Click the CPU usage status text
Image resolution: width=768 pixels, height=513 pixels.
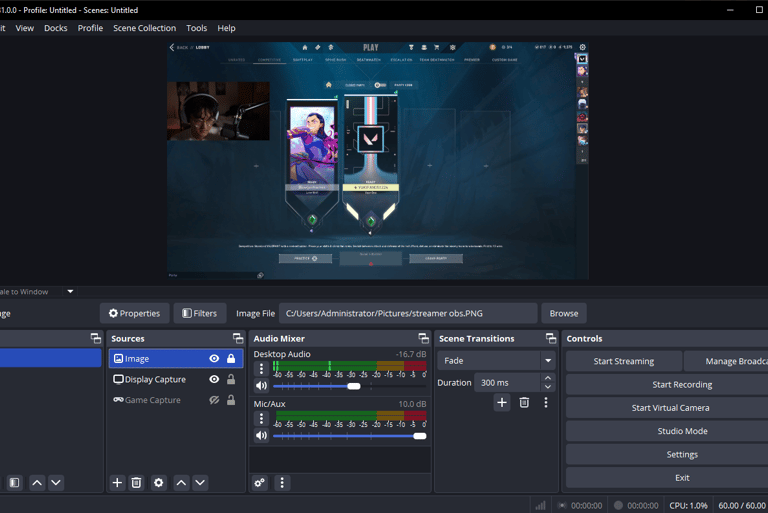(688, 506)
